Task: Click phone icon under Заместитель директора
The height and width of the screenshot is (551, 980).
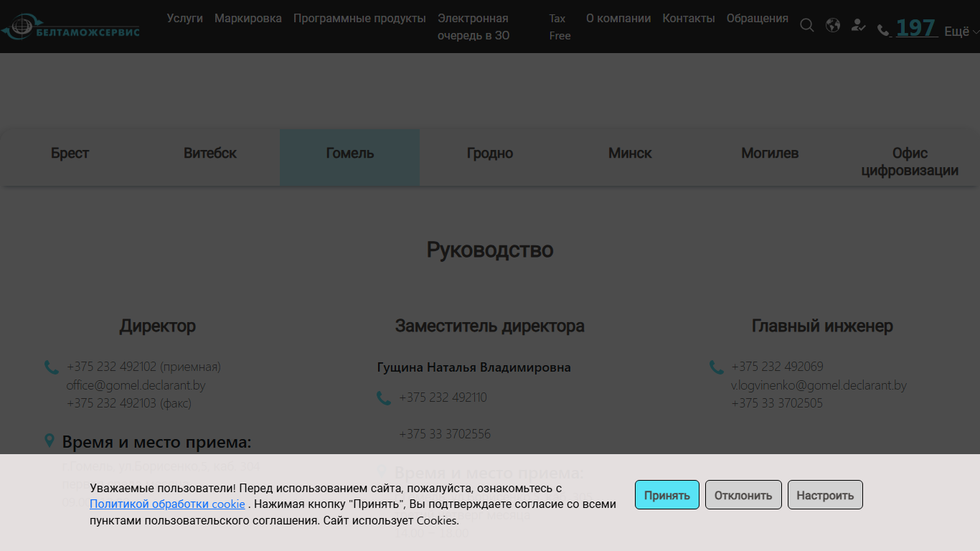Action: (x=384, y=398)
